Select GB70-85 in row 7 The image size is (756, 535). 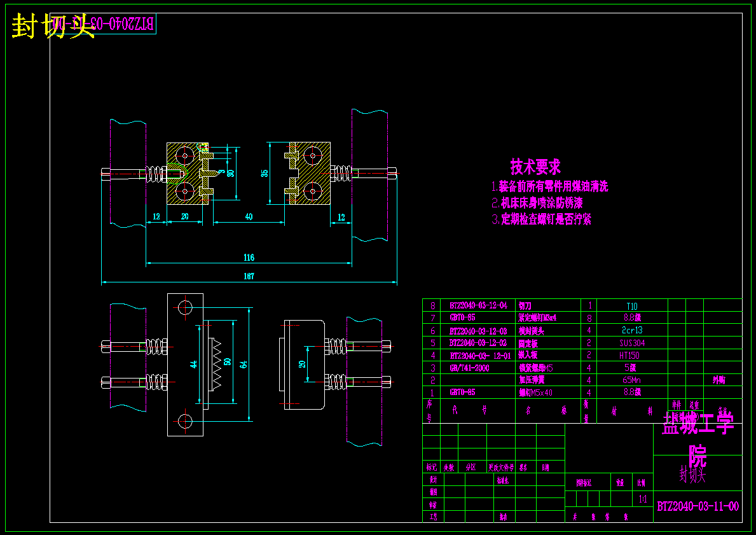pyautogui.click(x=462, y=318)
